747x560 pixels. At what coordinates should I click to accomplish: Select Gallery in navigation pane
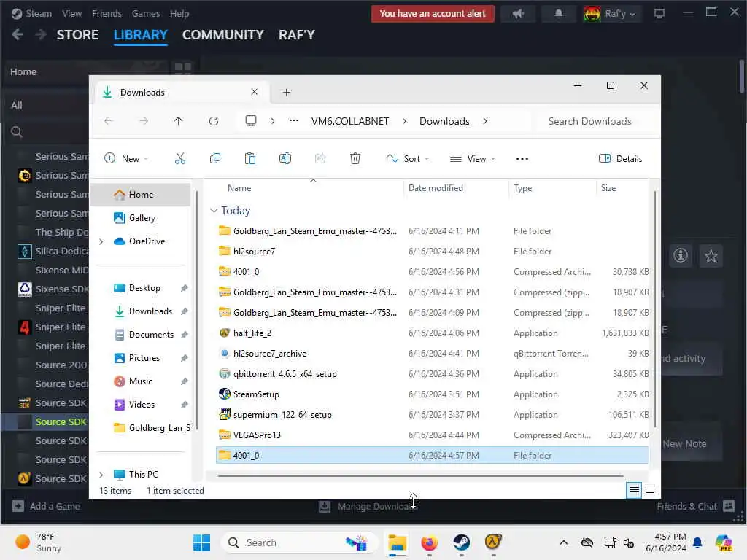click(x=142, y=218)
